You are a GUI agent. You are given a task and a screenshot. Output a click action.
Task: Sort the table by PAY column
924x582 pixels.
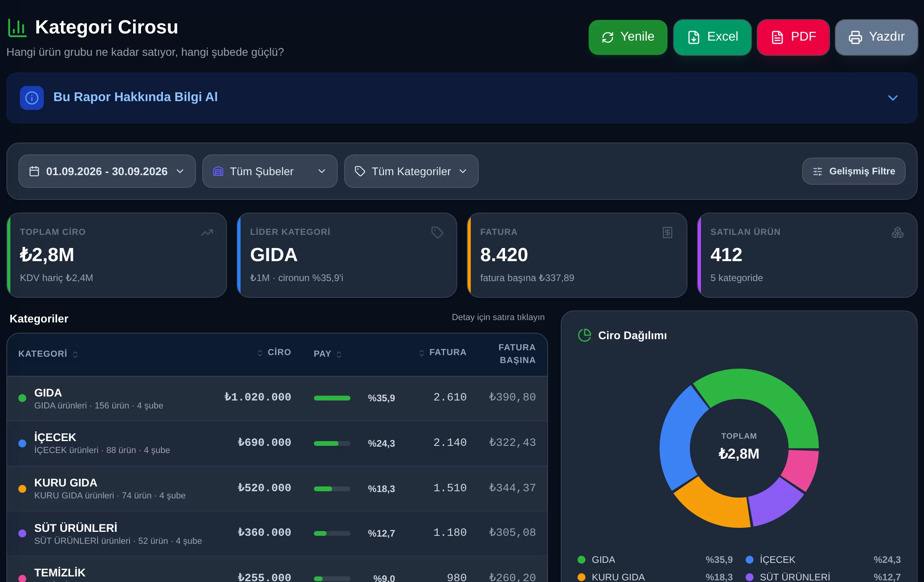(328, 354)
